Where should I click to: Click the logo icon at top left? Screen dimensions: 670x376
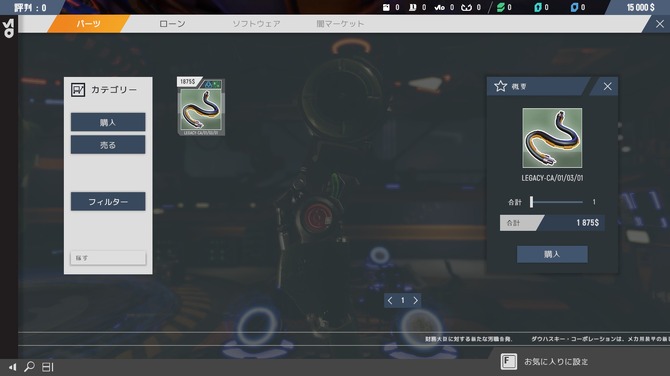(x=8, y=28)
